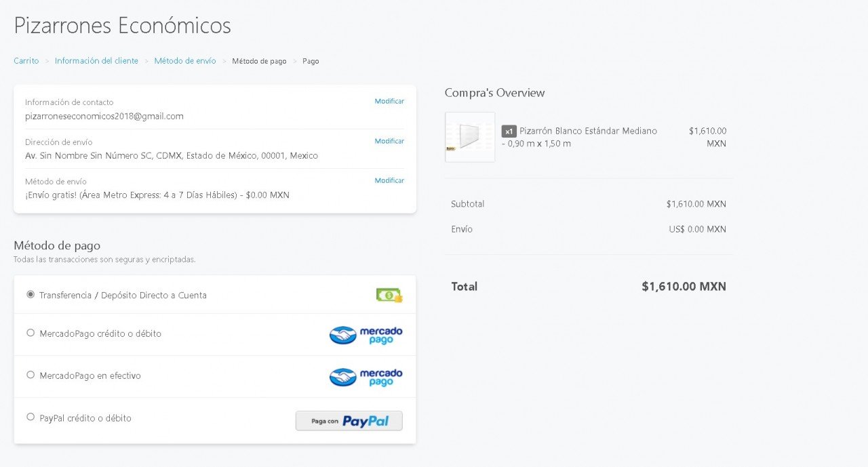Image resolution: width=868 pixels, height=467 pixels.
Task: Click the first MercadoPago handshake logo
Action: (343, 335)
